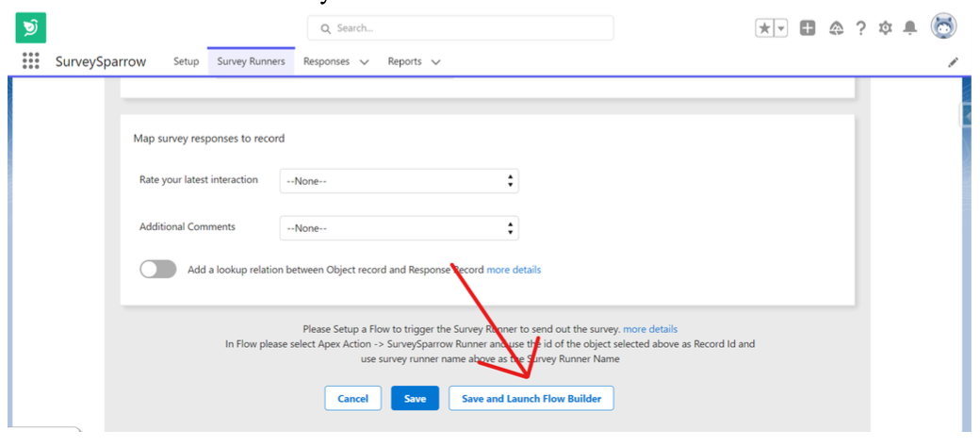The width and height of the screenshot is (980, 447).
Task: Expand the Responses tab chevron
Action: pos(364,62)
